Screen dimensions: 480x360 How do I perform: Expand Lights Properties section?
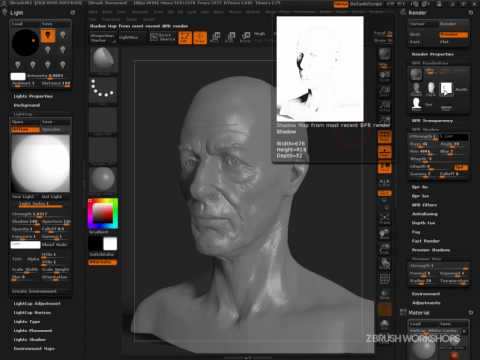(33, 96)
